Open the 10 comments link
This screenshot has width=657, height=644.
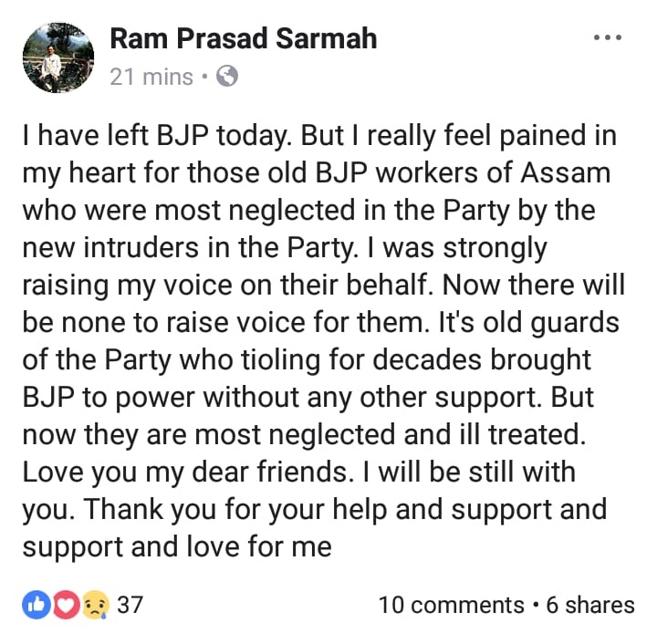[452, 605]
